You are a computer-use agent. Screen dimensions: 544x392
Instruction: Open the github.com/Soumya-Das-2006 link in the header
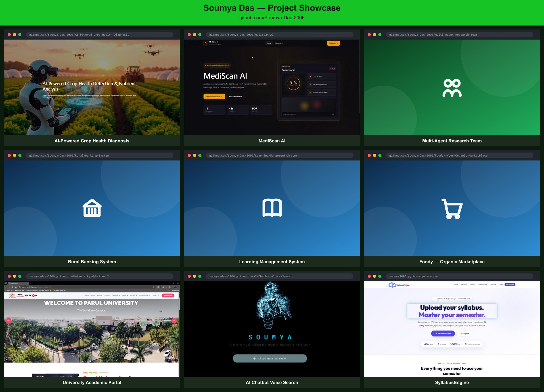(x=272, y=18)
